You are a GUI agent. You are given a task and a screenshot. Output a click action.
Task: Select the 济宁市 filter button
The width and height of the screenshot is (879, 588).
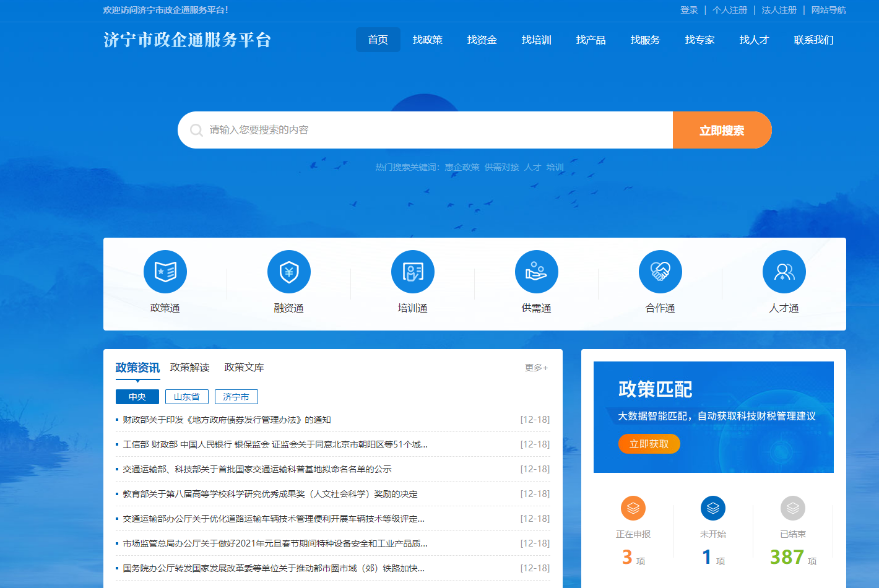(x=236, y=397)
